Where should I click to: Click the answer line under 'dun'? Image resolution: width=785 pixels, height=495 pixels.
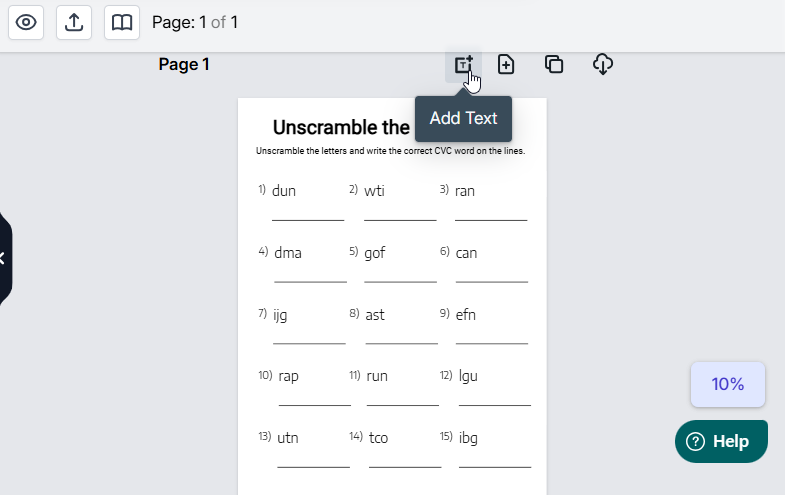click(x=308, y=217)
